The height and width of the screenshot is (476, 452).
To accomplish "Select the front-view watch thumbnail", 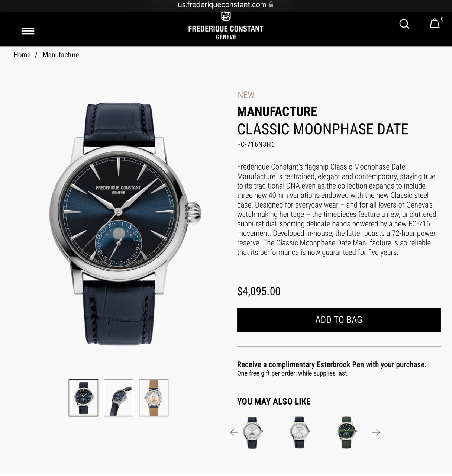I will click(83, 398).
